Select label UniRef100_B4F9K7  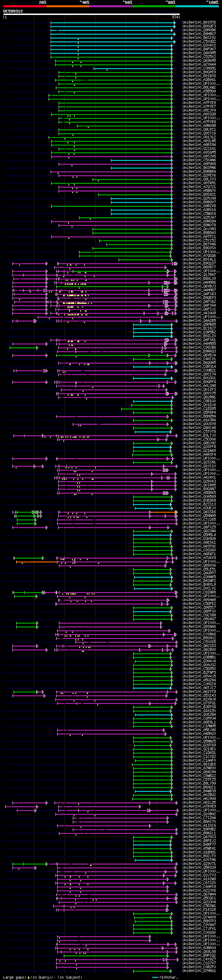199,49
